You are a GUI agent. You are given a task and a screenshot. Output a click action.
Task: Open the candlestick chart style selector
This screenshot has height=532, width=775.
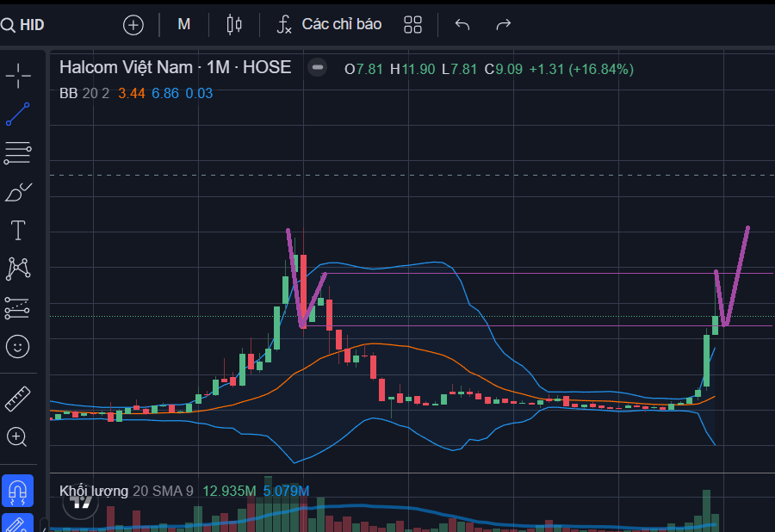click(x=233, y=24)
